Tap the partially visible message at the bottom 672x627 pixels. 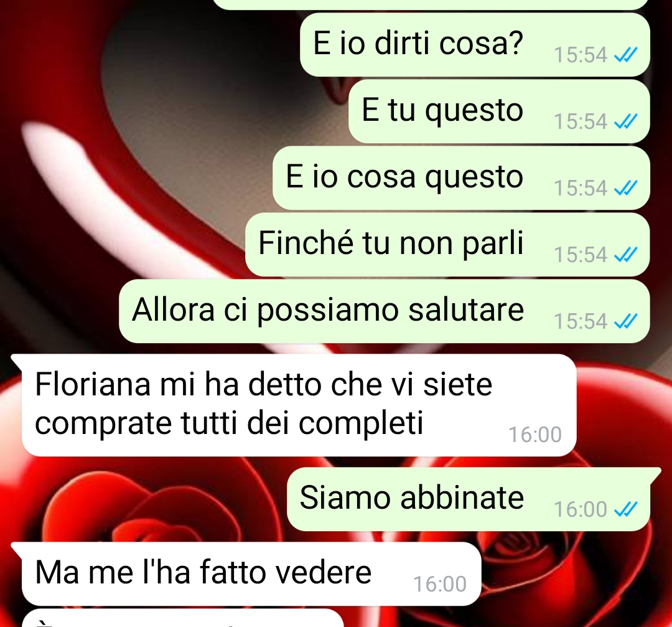(x=183, y=618)
